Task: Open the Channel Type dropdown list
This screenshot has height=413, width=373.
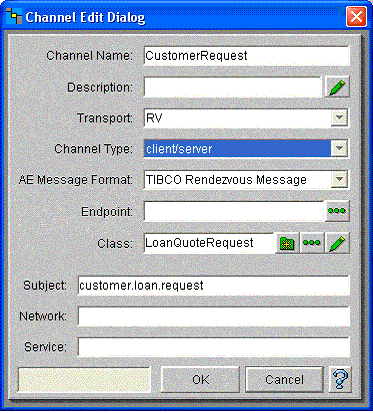Action: tap(339, 148)
